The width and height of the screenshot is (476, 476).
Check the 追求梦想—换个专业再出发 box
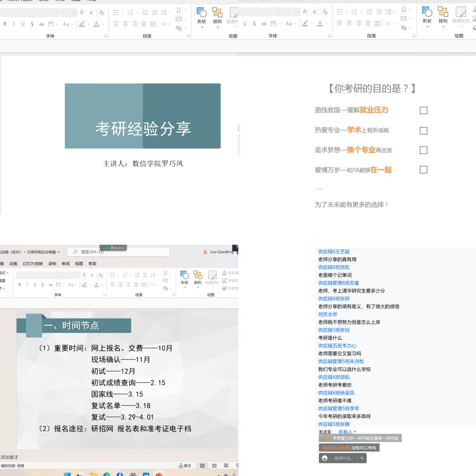click(423, 150)
